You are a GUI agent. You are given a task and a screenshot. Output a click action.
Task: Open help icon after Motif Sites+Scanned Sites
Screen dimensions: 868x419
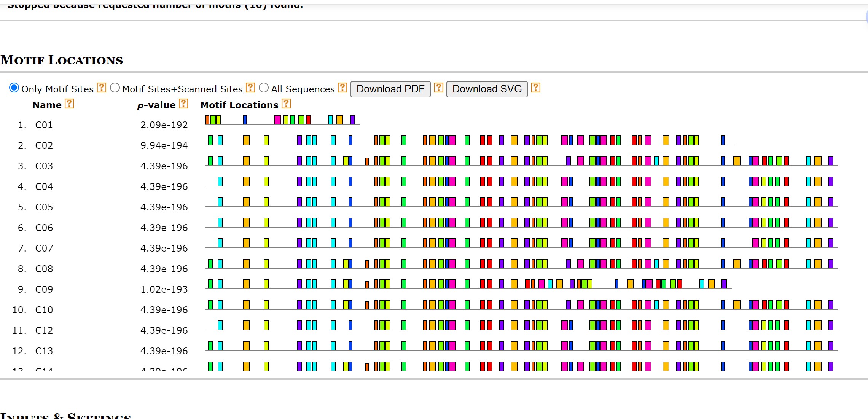click(250, 88)
